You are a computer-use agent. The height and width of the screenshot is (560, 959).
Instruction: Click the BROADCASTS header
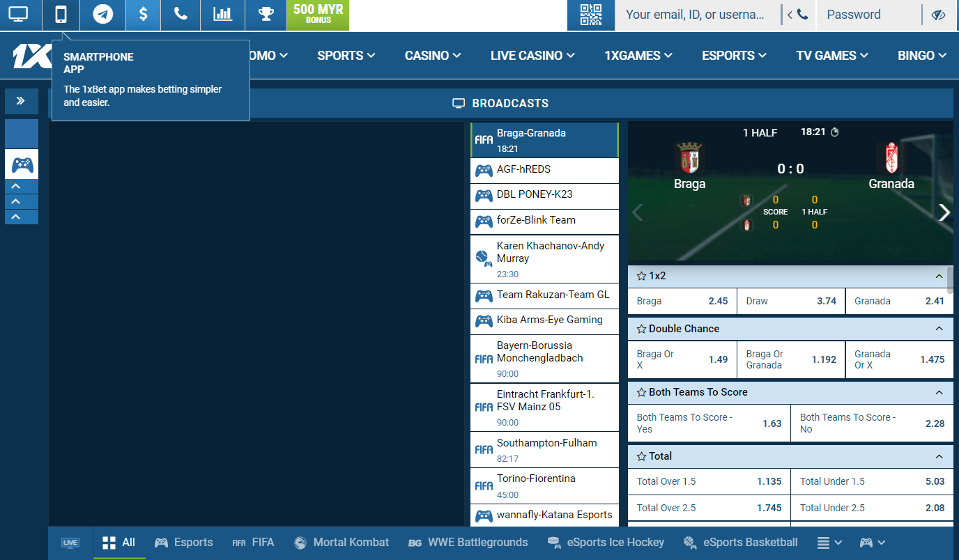(x=500, y=103)
